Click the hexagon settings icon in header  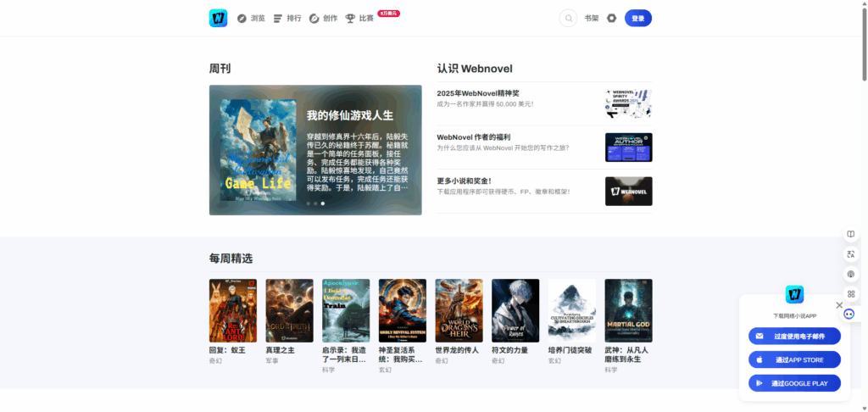[611, 19]
